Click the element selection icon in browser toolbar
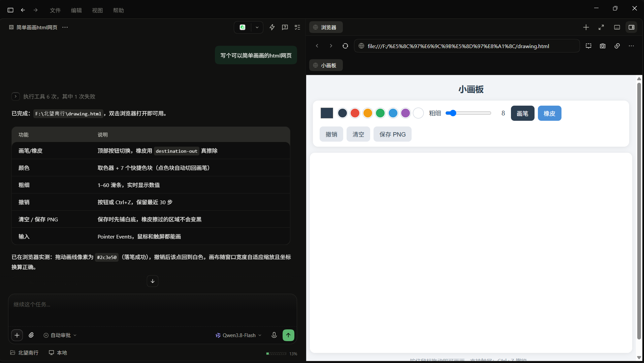 click(x=588, y=46)
